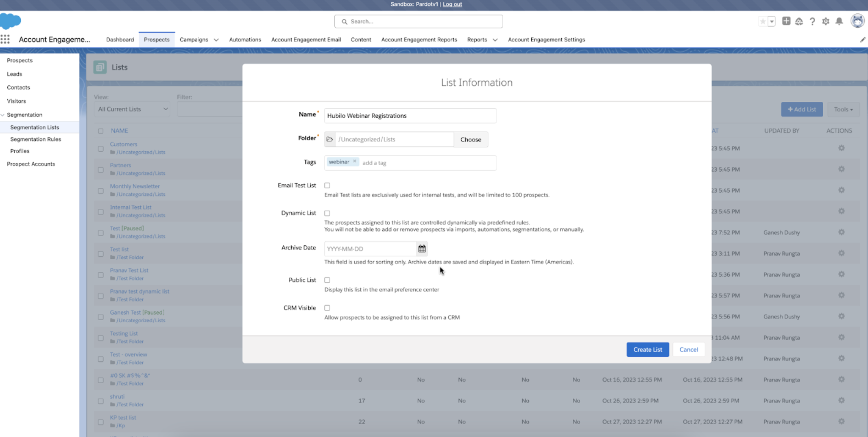Click the global actions plus icon

tap(786, 21)
